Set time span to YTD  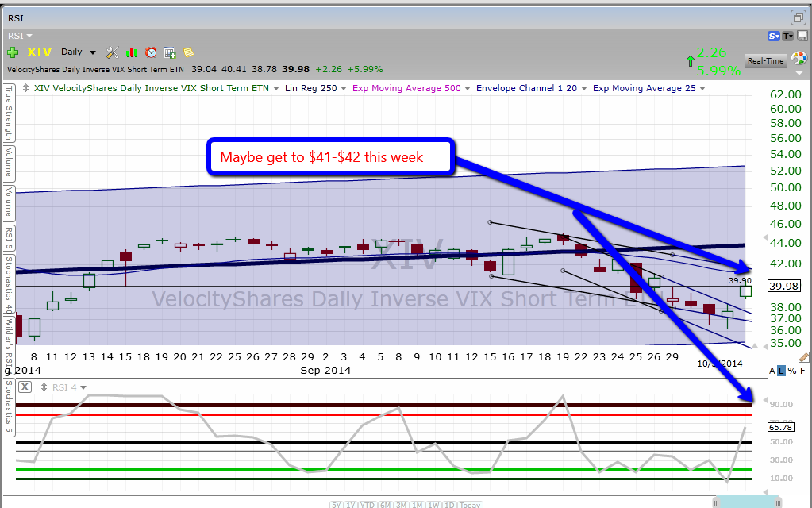coord(368,505)
